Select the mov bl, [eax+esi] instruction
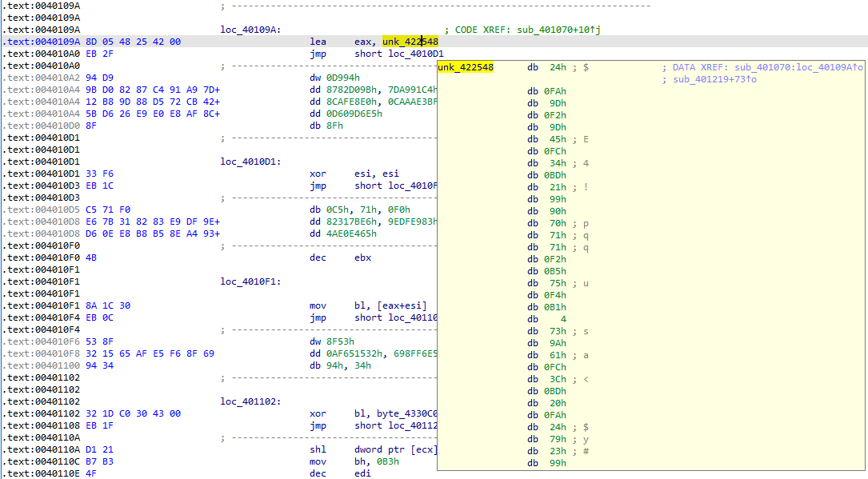Screen dimensions: 868x479 point(368,306)
